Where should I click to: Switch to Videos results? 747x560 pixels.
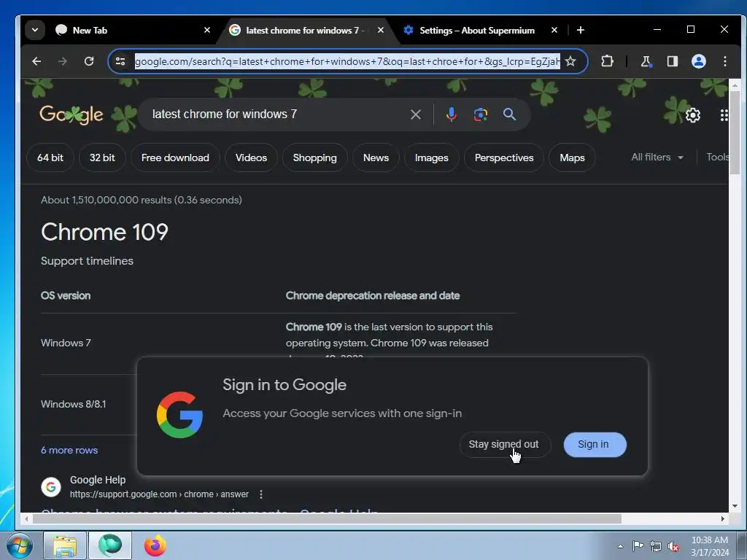click(251, 157)
